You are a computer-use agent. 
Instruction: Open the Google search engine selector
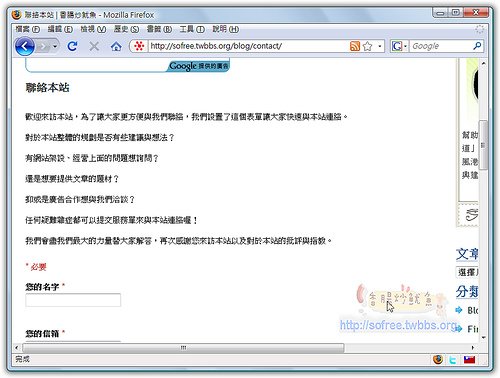point(399,46)
